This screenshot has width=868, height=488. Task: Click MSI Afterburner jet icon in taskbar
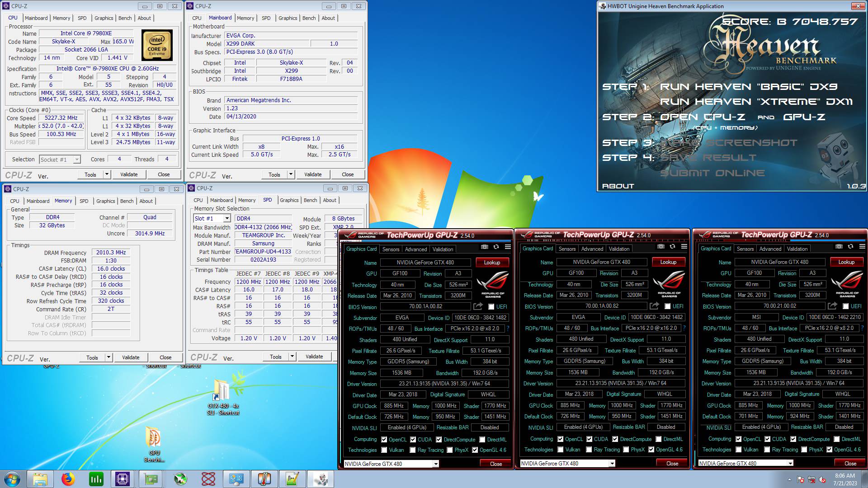point(180,479)
